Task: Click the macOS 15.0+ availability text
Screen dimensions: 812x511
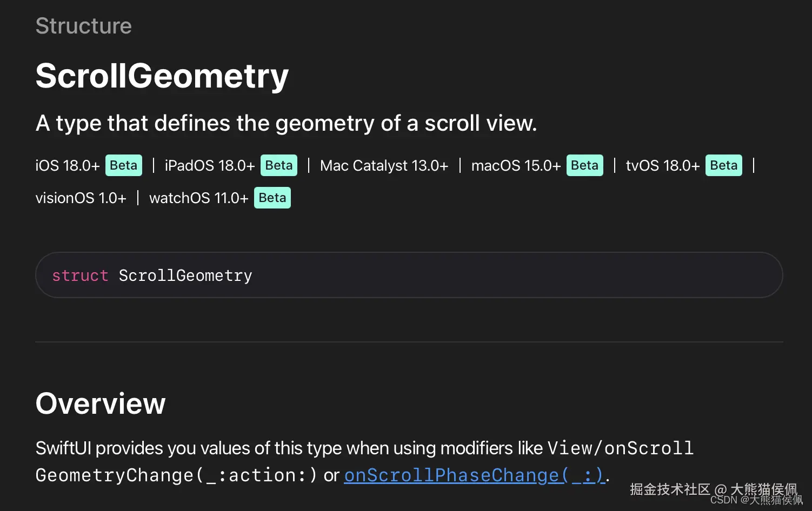Action: point(516,165)
